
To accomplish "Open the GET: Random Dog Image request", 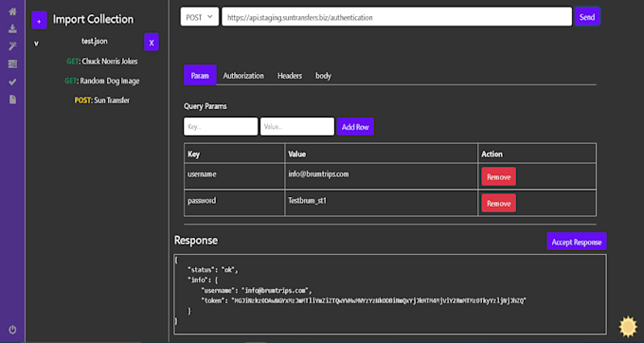I will pos(102,81).
